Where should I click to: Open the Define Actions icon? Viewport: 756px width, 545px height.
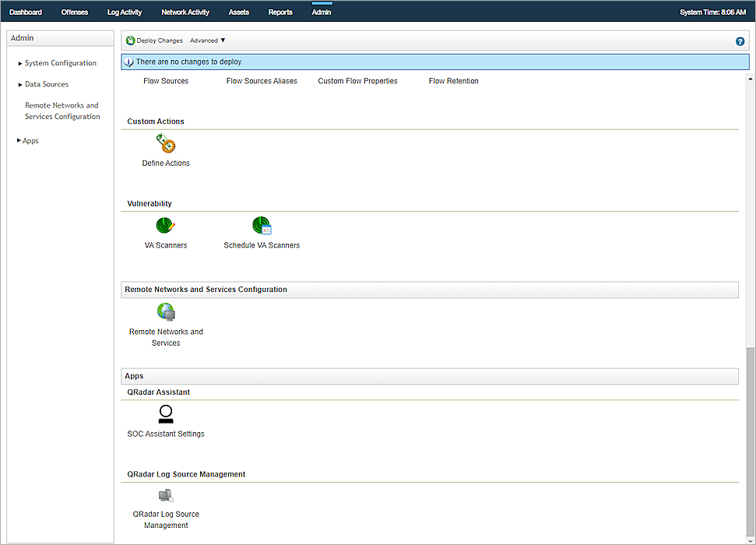(x=166, y=144)
